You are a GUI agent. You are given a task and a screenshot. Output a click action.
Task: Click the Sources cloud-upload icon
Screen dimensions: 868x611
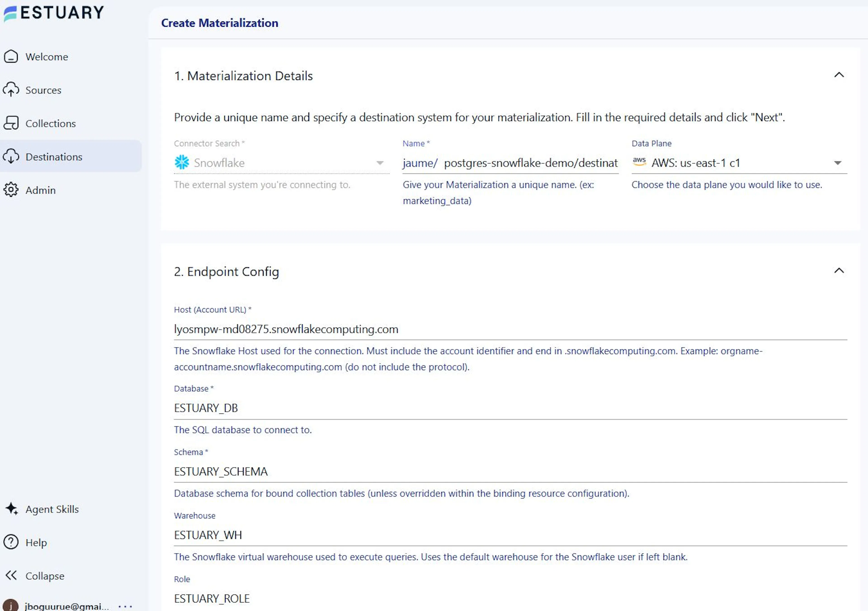point(11,90)
